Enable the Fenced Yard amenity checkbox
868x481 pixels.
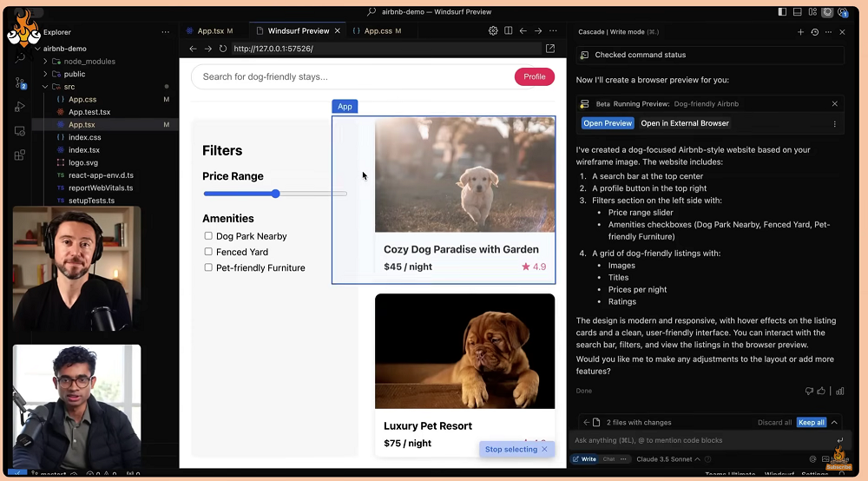click(208, 252)
